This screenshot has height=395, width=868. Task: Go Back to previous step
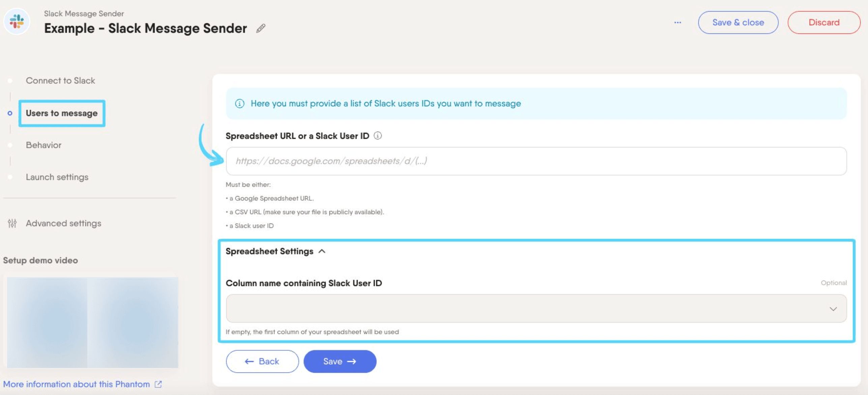262,361
